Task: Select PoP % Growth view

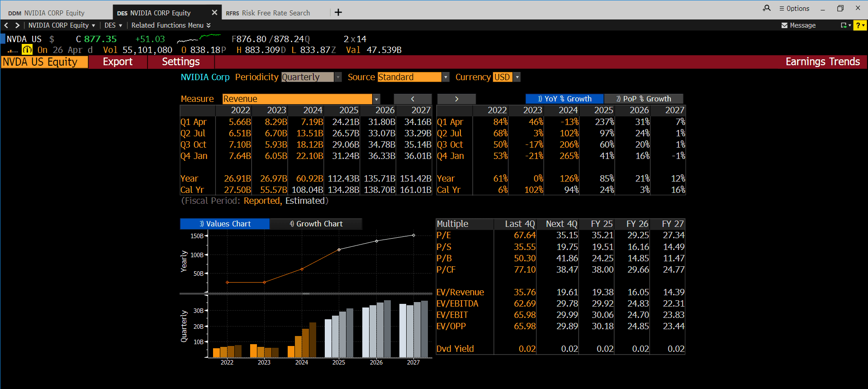Action: pyautogui.click(x=644, y=99)
